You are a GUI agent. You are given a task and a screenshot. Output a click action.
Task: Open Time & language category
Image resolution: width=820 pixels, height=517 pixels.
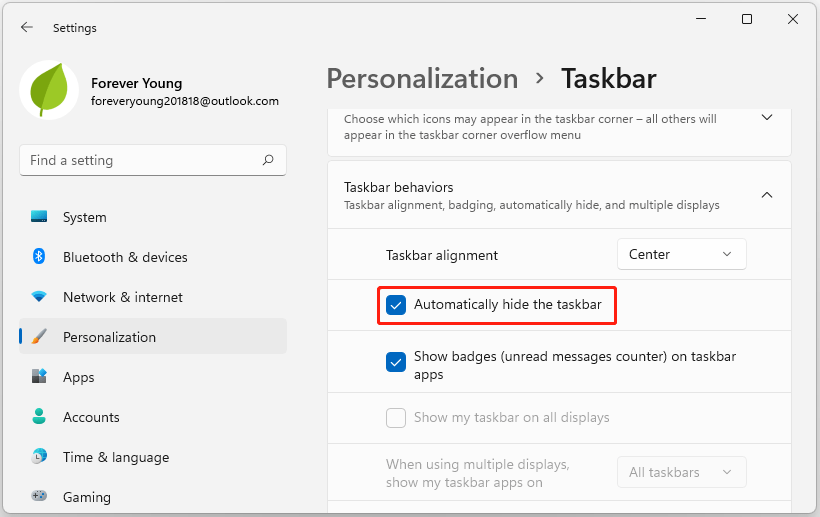click(153, 457)
